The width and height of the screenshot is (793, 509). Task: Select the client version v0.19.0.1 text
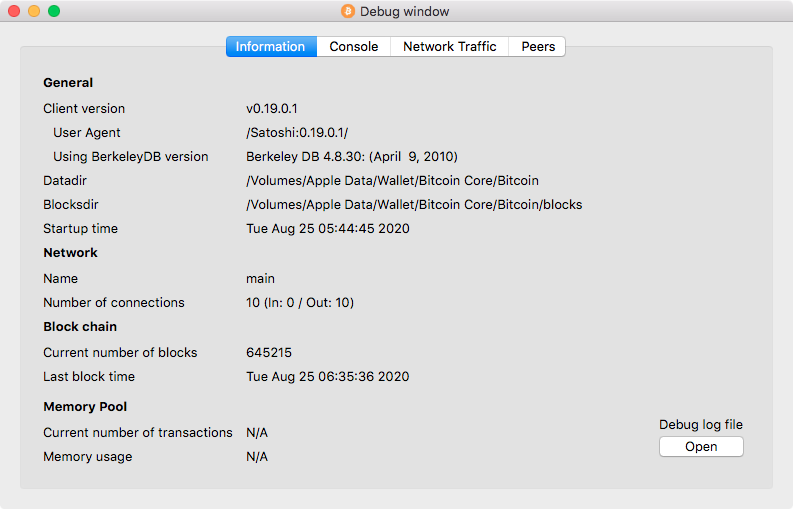pyautogui.click(x=272, y=108)
